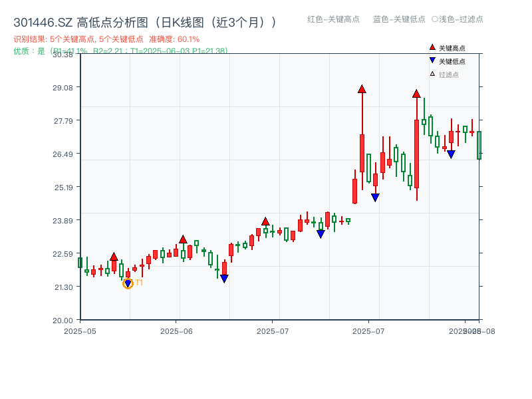This screenshot has height=399, width=532.
Task: Click the blue 关键低点 triangle icon in legend
Action: [432, 62]
